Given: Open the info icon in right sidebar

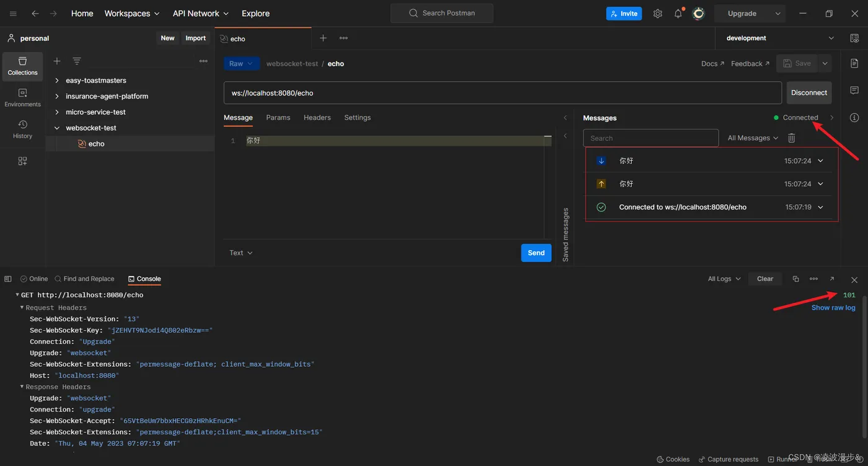Looking at the screenshot, I should (854, 118).
